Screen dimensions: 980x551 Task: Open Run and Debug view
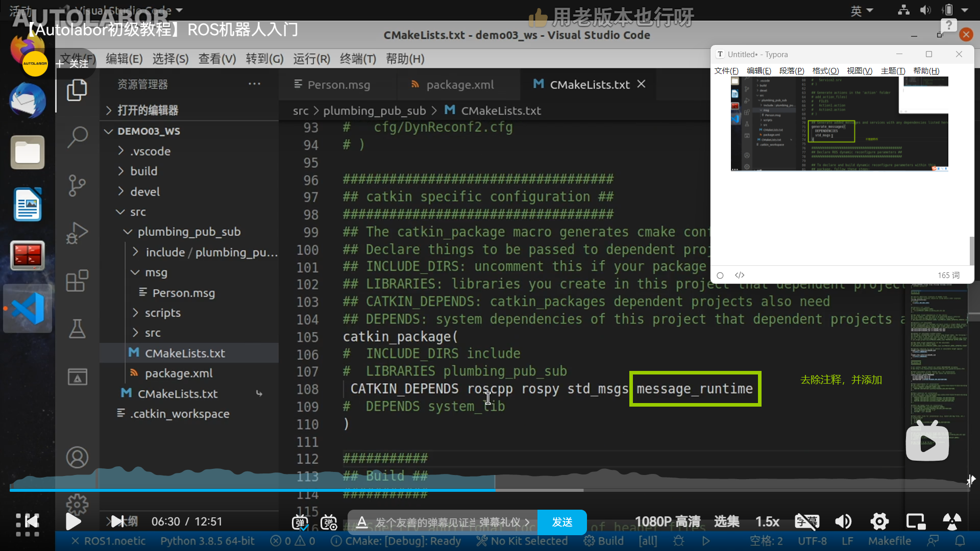(x=77, y=233)
